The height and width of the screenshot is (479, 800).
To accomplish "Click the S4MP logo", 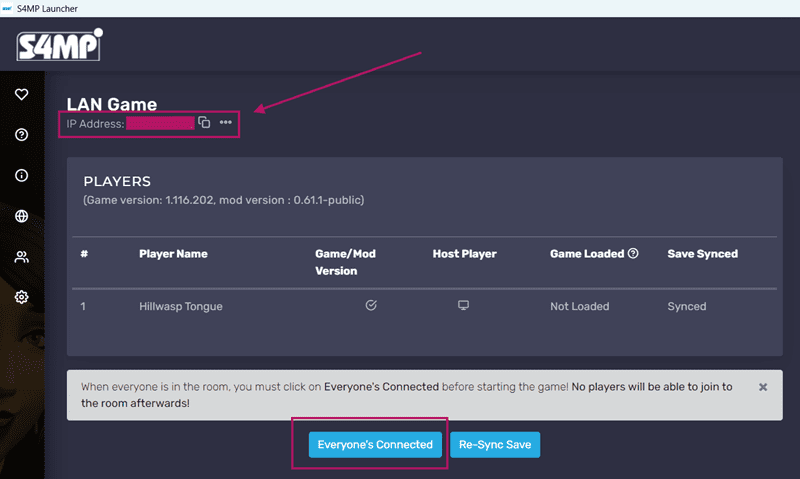I will tap(59, 45).
